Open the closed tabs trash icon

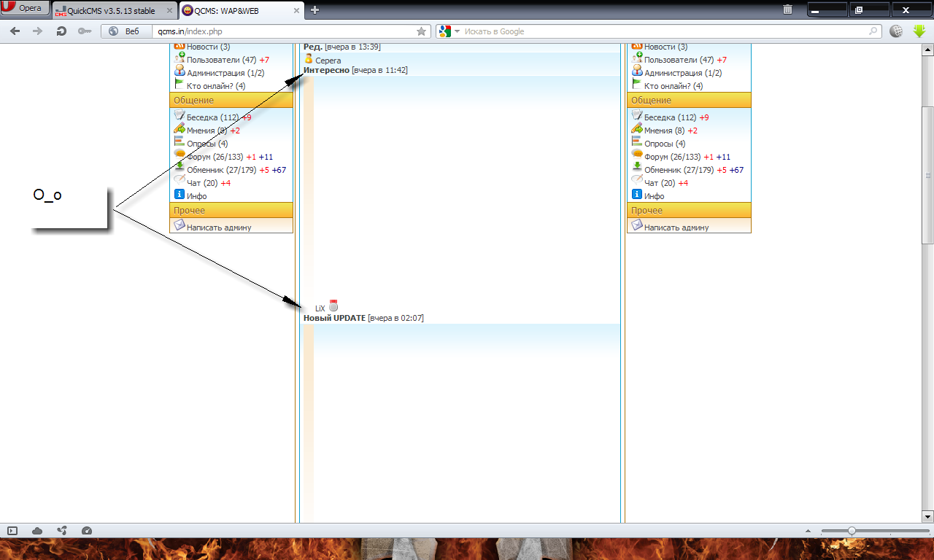(788, 9)
